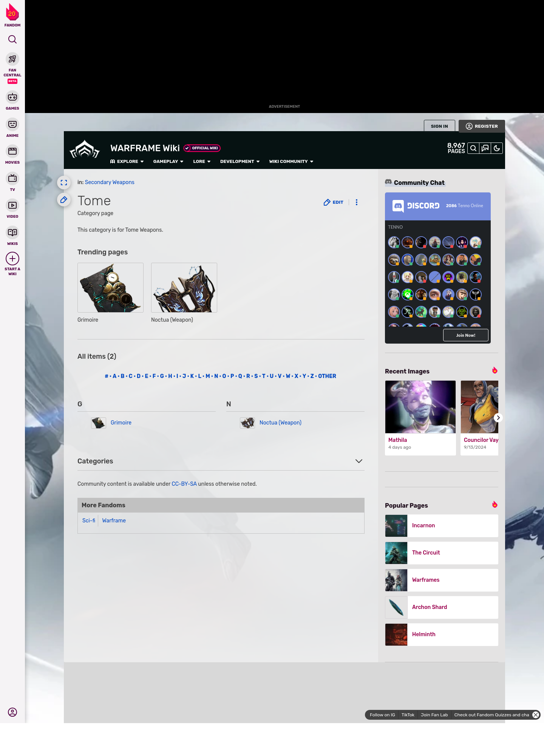Expand the Categories section chevron
This screenshot has width=544, height=756.
(359, 461)
